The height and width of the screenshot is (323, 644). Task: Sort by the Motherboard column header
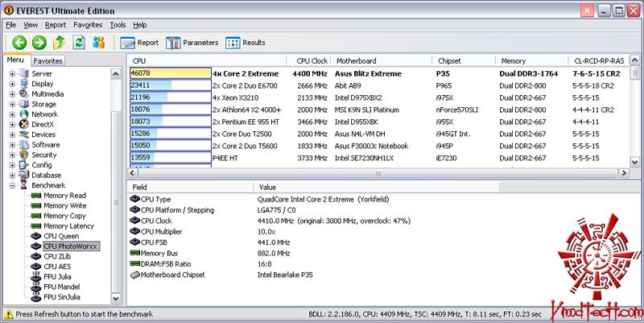click(x=381, y=61)
